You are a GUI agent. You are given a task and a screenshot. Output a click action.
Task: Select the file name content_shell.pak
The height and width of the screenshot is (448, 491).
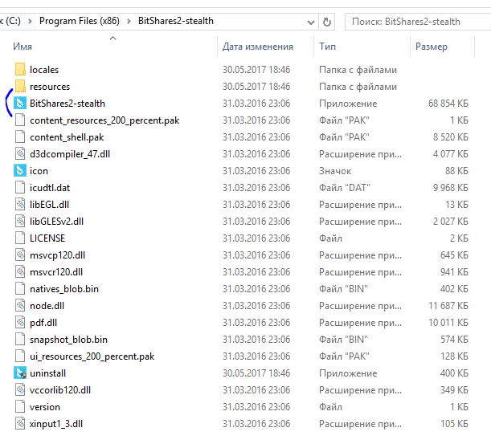point(67,137)
